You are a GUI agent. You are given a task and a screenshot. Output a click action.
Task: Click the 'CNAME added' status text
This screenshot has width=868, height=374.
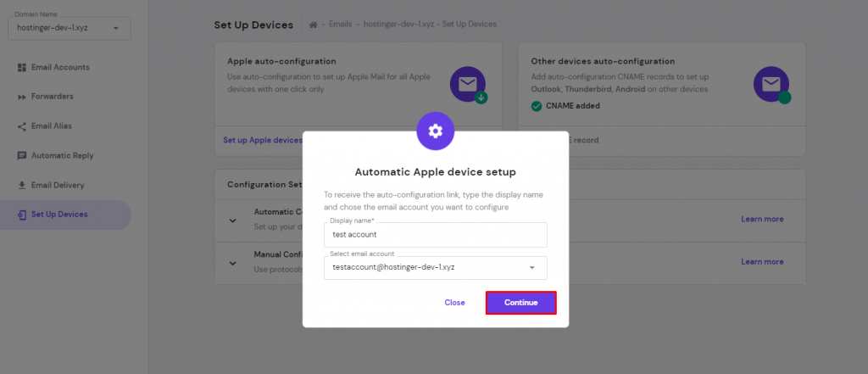573,106
